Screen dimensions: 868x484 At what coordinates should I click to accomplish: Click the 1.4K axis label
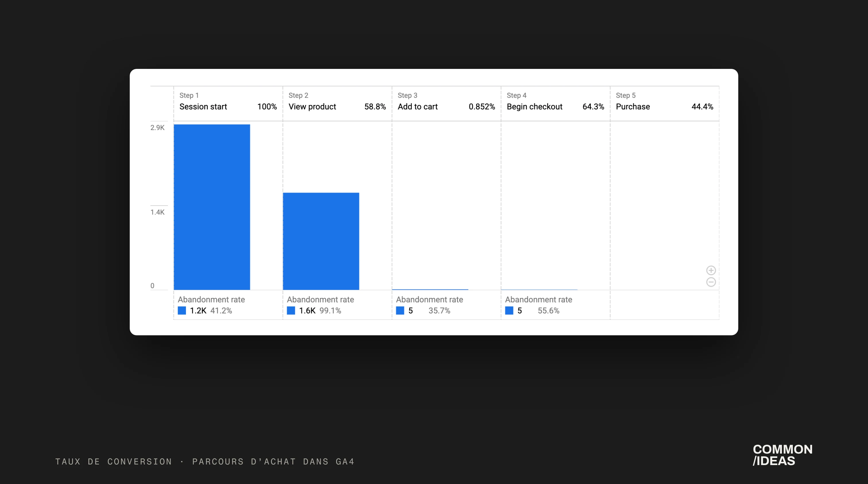(157, 212)
